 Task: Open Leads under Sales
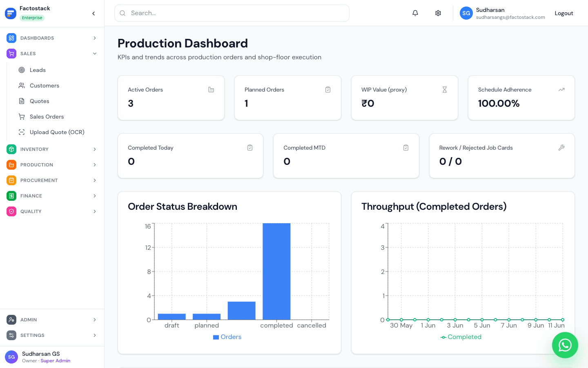(x=57, y=70)
